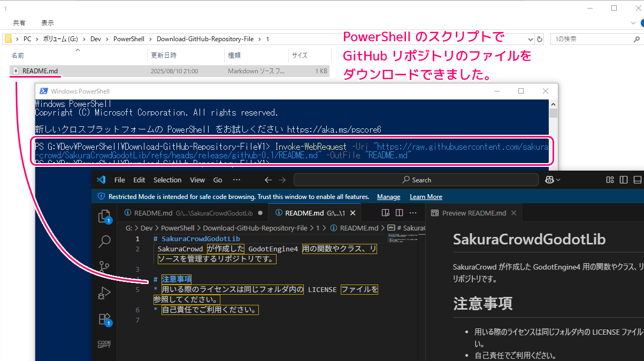The image size is (644, 361).
Task: Click the Learn More link
Action: [x=426, y=197]
